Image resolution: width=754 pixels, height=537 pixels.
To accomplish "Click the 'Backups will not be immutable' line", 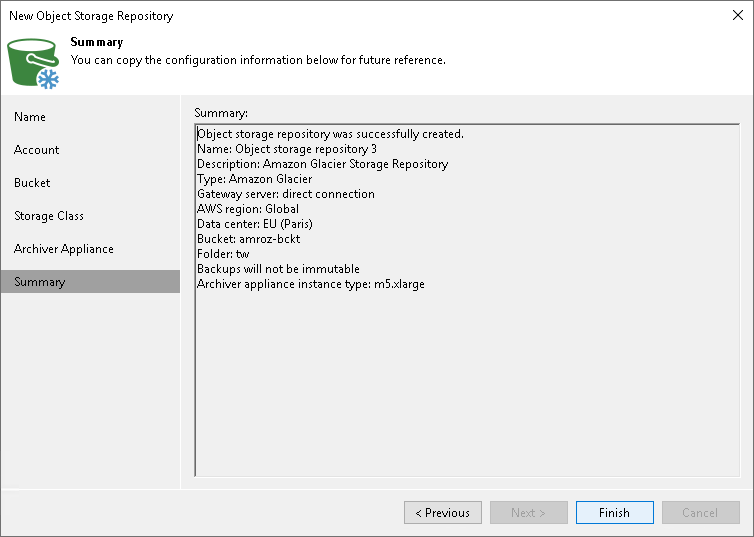I will click(278, 269).
